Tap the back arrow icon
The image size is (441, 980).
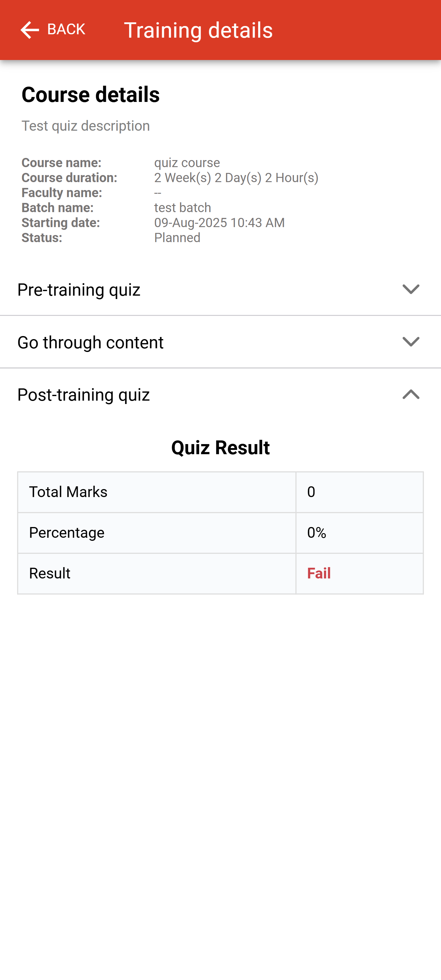pos(30,30)
